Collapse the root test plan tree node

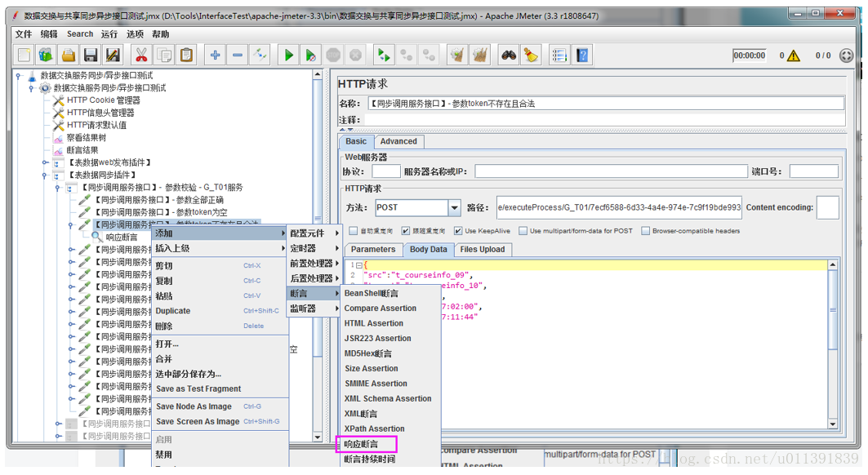19,76
